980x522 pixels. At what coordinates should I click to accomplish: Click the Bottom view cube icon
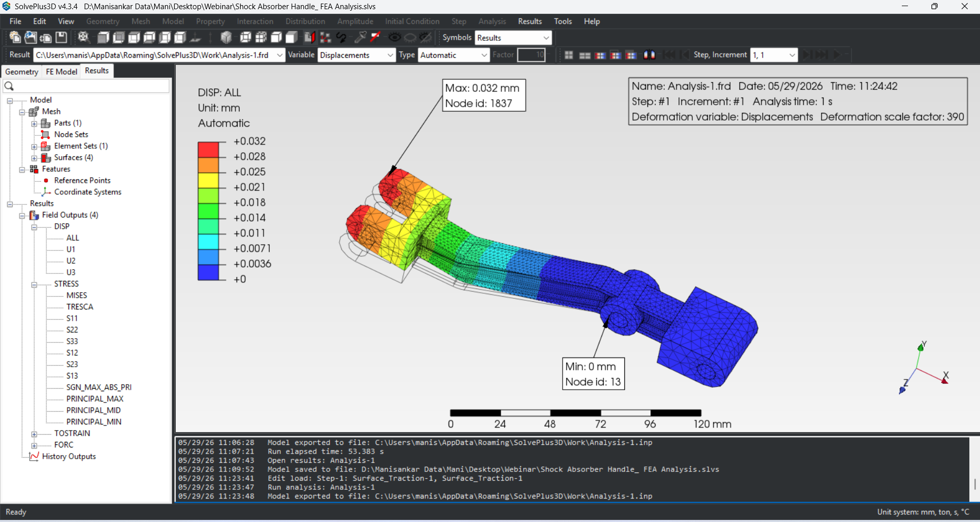[149, 37]
